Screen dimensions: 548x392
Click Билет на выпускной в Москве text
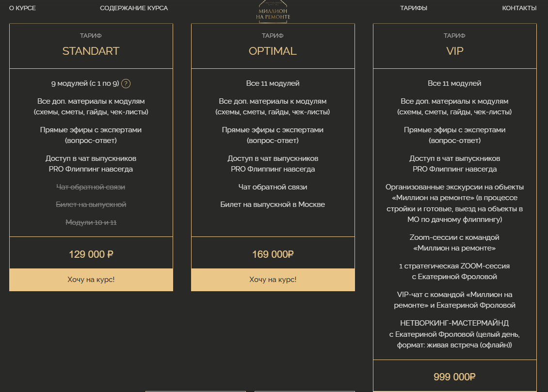click(273, 204)
